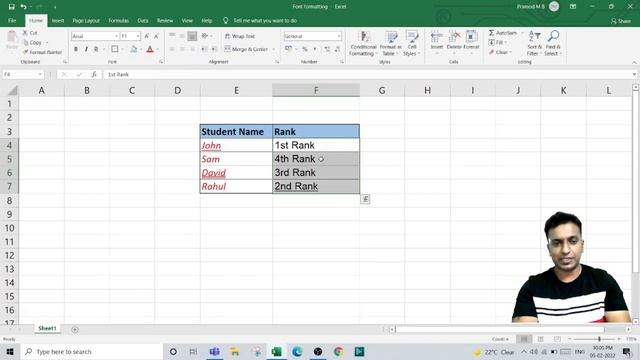Toggle Underline formatting

tap(96, 49)
